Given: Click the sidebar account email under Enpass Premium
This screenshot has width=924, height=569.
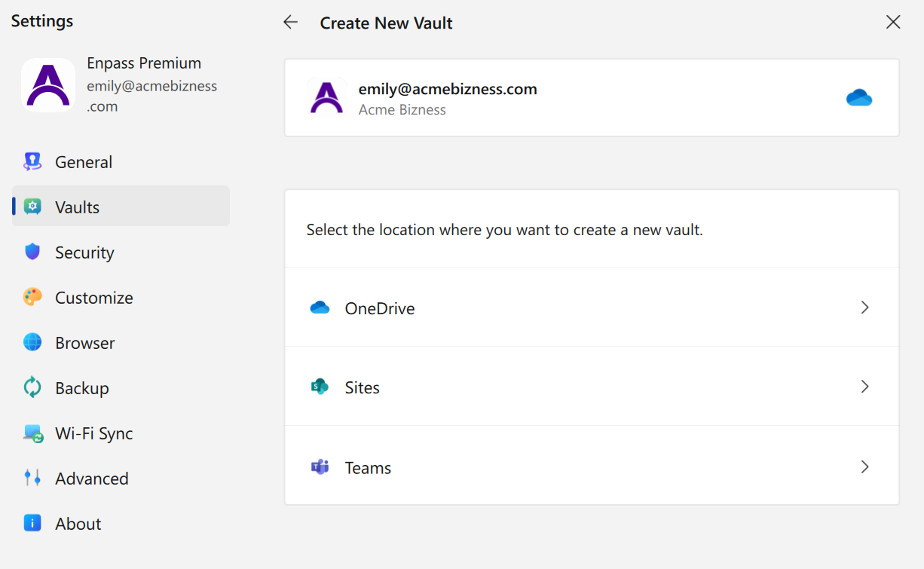Looking at the screenshot, I should pyautogui.click(x=151, y=96).
